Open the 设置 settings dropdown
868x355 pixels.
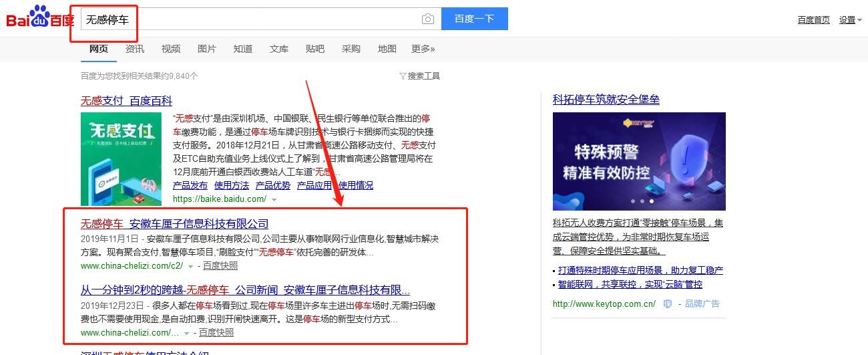[850, 20]
